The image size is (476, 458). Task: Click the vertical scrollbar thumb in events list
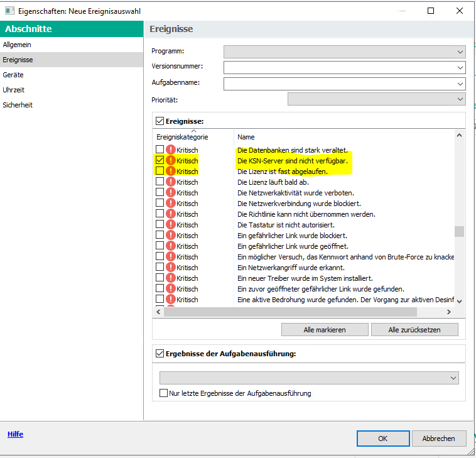(x=459, y=231)
